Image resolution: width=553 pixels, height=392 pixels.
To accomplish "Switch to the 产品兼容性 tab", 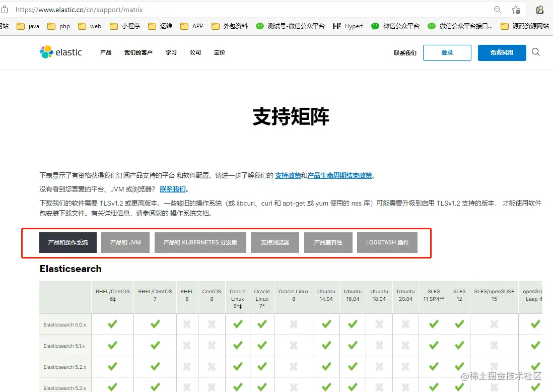I will (x=328, y=242).
